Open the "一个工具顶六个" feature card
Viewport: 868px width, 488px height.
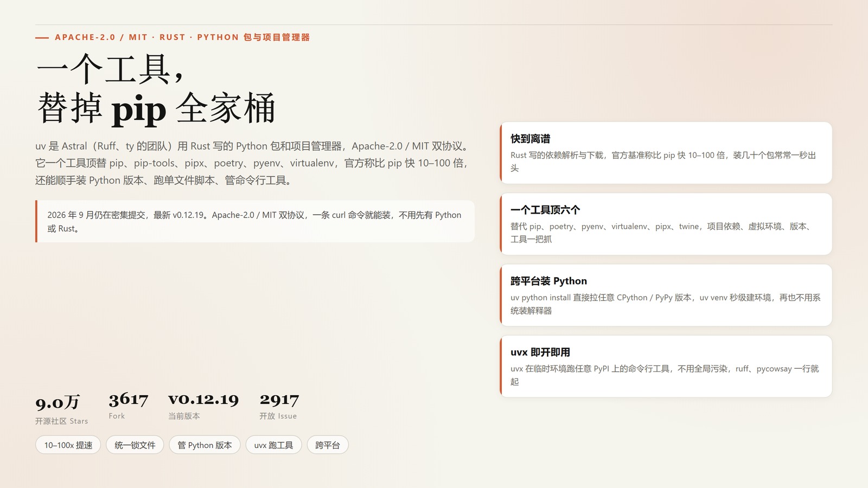666,224
